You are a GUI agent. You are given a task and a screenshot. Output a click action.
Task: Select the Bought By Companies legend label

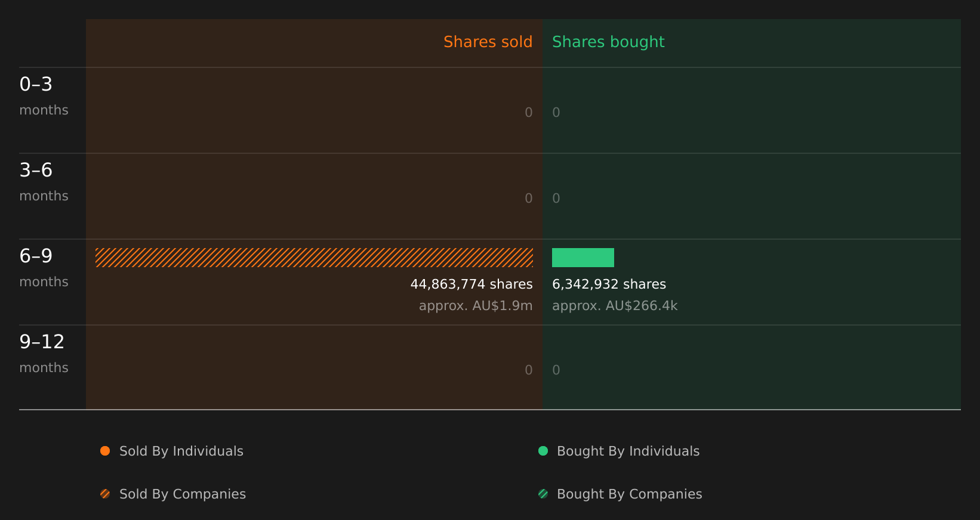[x=629, y=494]
